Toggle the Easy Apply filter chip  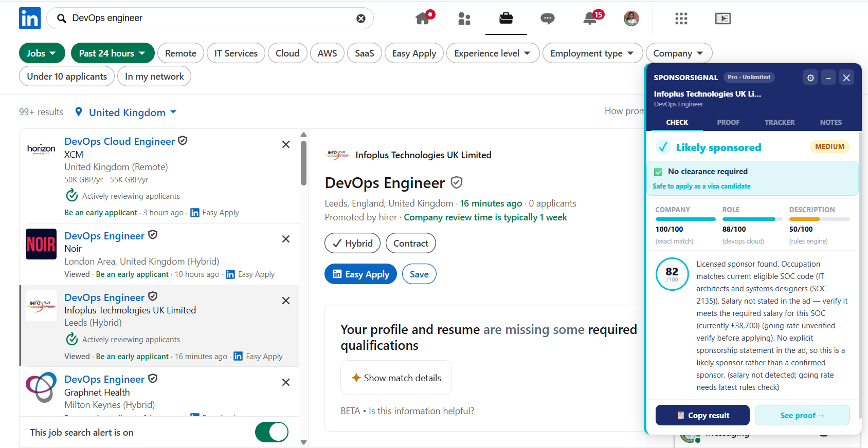pyautogui.click(x=414, y=53)
